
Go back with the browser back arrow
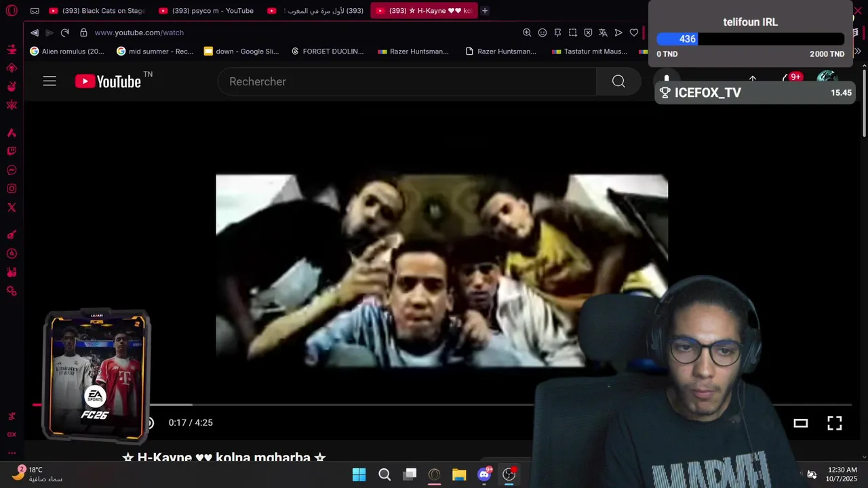35,33
